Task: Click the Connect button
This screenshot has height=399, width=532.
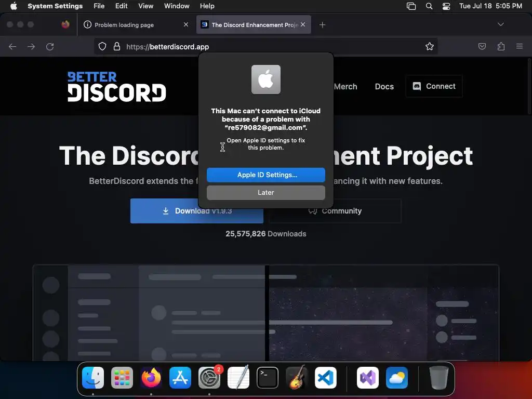Action: coord(434,86)
